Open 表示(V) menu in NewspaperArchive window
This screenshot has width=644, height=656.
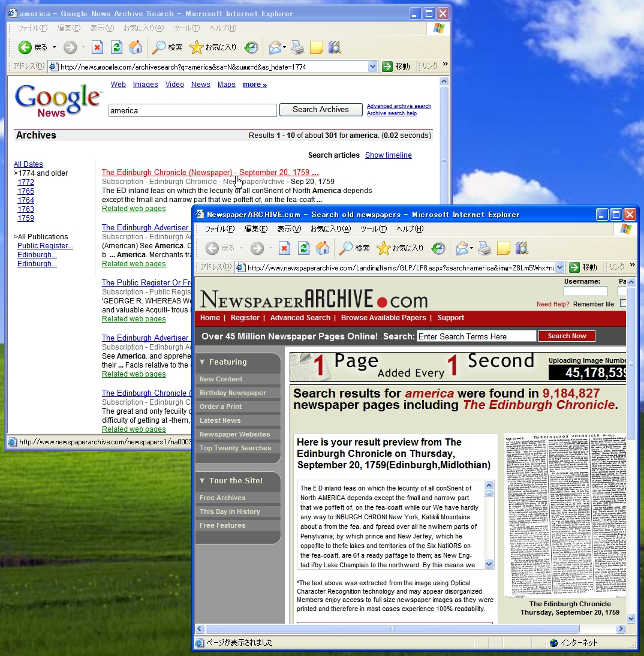click(289, 229)
